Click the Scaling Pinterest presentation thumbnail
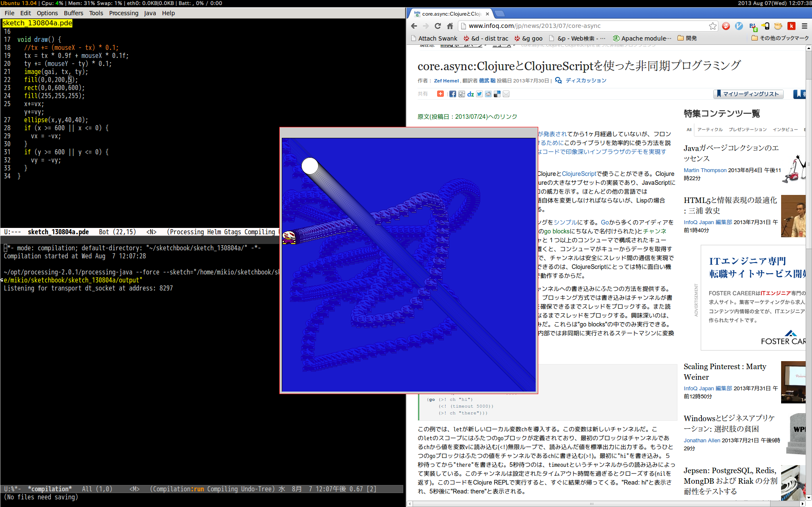812x507 pixels. tap(793, 382)
